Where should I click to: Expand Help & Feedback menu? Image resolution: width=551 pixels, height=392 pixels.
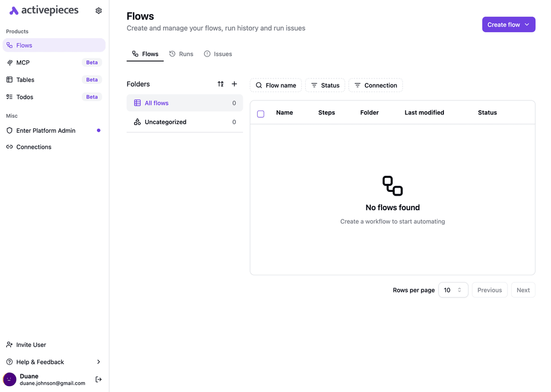tap(54, 362)
